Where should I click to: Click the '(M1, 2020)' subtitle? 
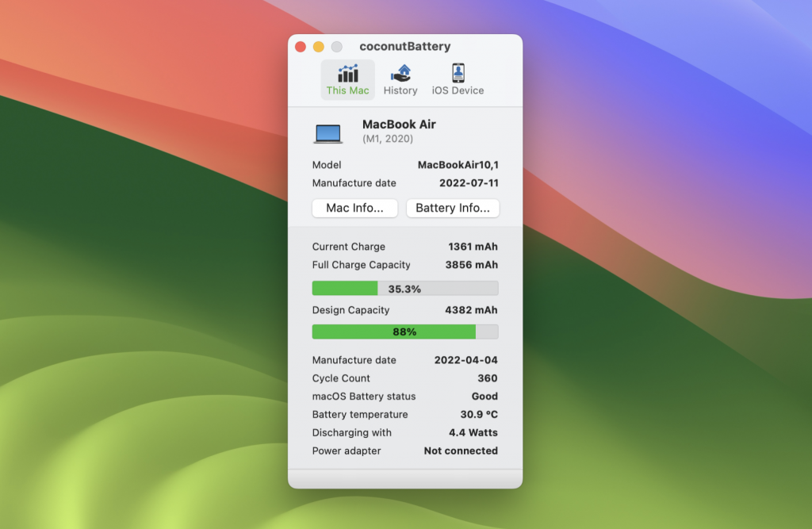click(387, 139)
